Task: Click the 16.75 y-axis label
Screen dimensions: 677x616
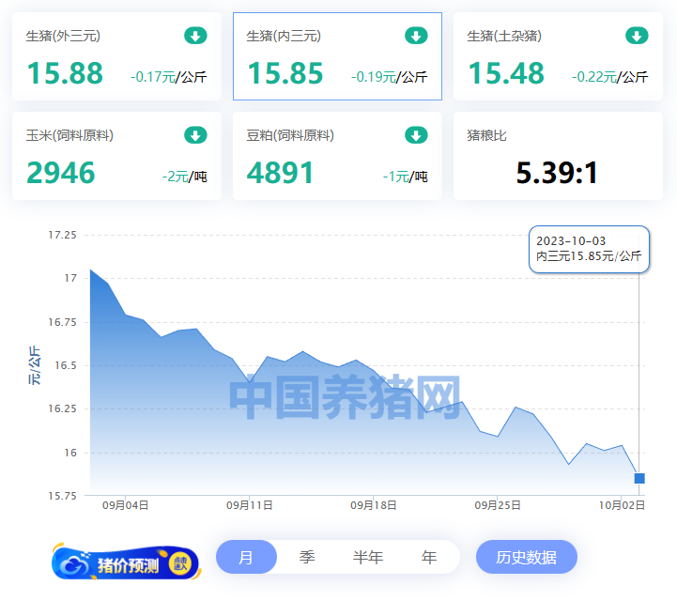Action: [x=62, y=322]
